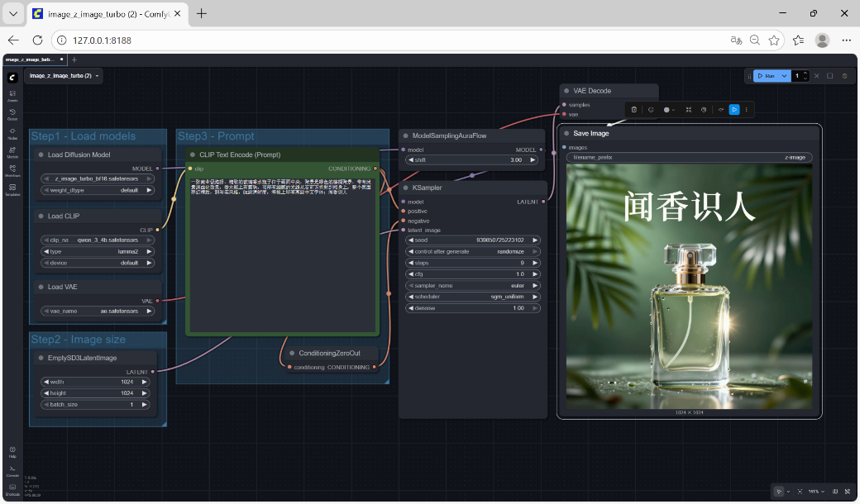Delete selected node via trash icon

click(633, 109)
